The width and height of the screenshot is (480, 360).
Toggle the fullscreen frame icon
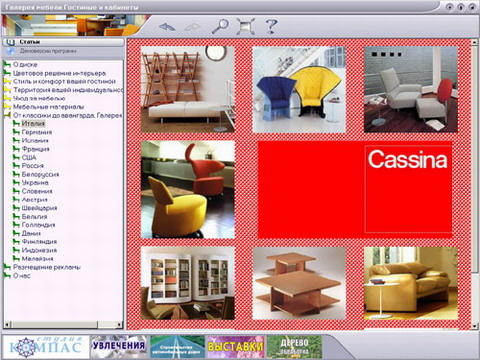click(245, 26)
